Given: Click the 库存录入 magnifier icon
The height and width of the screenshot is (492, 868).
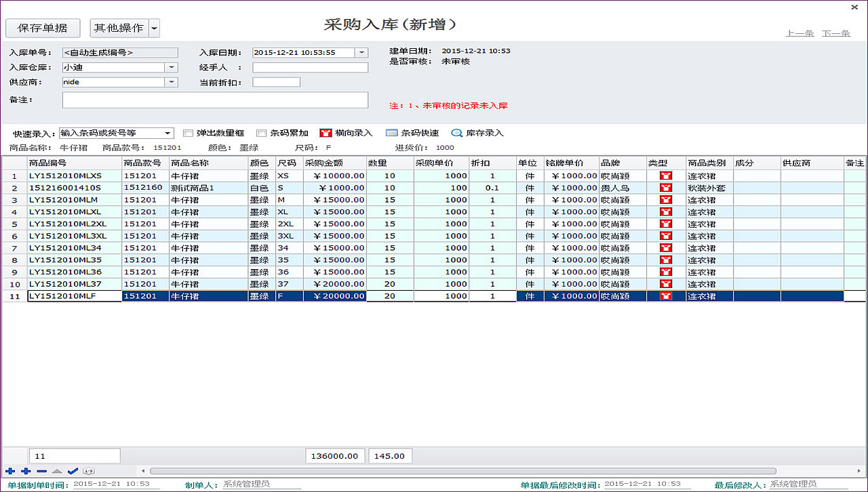Looking at the screenshot, I should click(457, 133).
